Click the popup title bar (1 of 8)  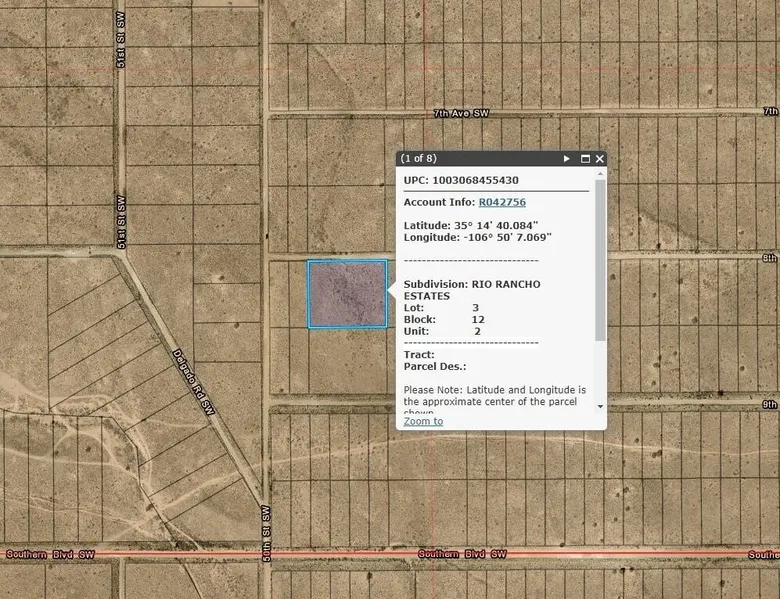pyautogui.click(x=470, y=159)
